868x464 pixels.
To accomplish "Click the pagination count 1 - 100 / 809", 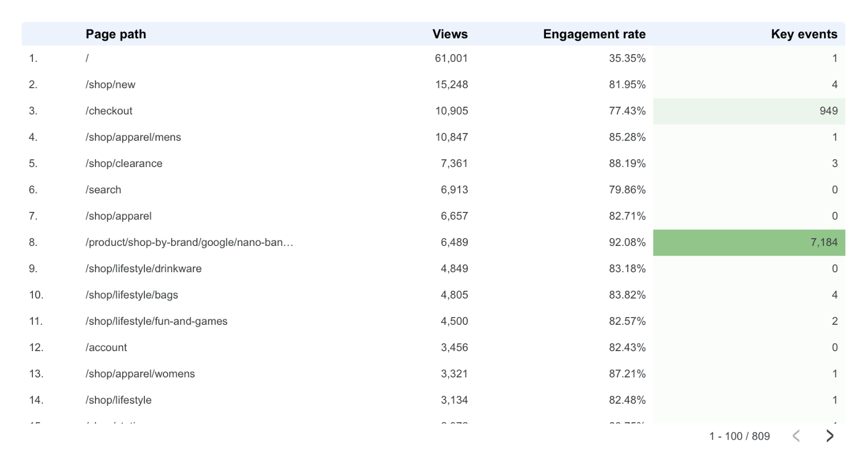I will 739,436.
